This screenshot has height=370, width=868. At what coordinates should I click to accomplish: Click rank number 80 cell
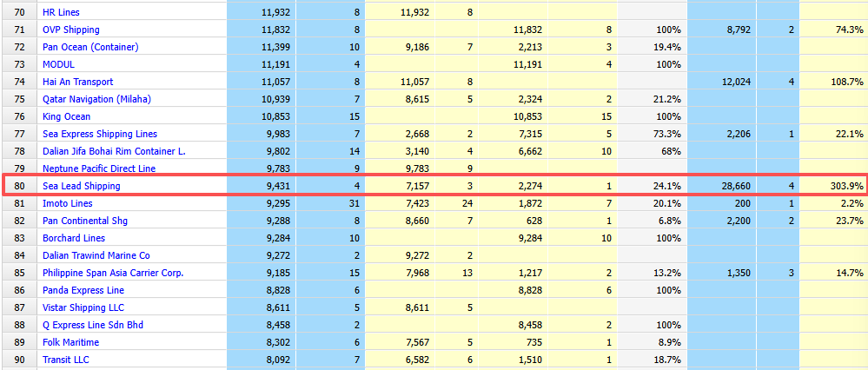point(20,187)
